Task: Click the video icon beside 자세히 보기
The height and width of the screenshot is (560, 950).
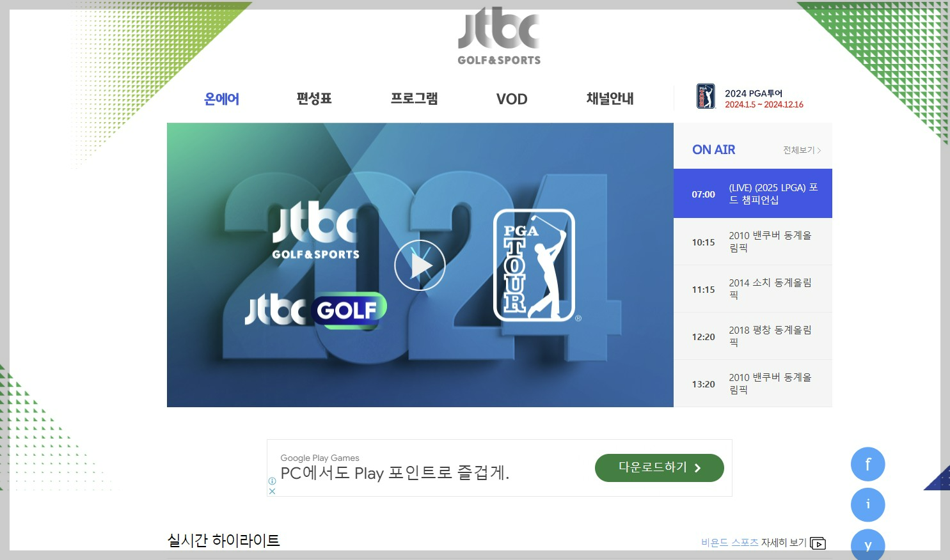Action: (x=818, y=543)
